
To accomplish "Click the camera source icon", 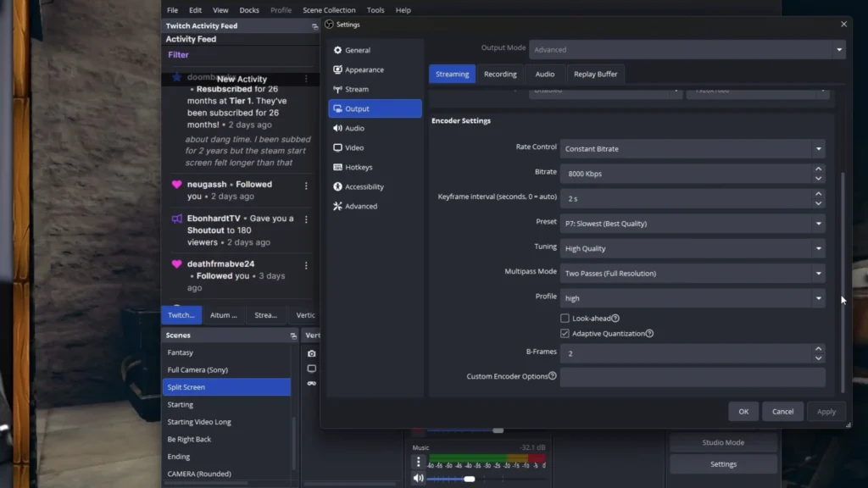I will pyautogui.click(x=312, y=353).
